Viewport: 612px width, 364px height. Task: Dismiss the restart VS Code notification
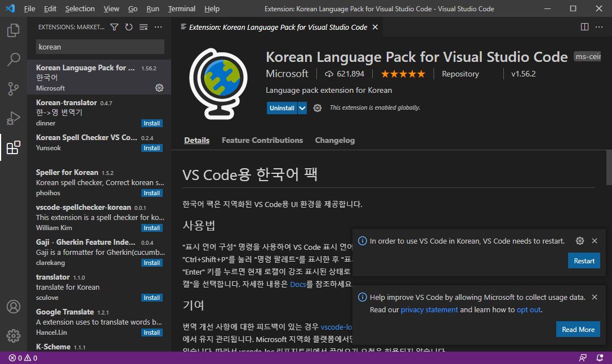[x=595, y=241]
